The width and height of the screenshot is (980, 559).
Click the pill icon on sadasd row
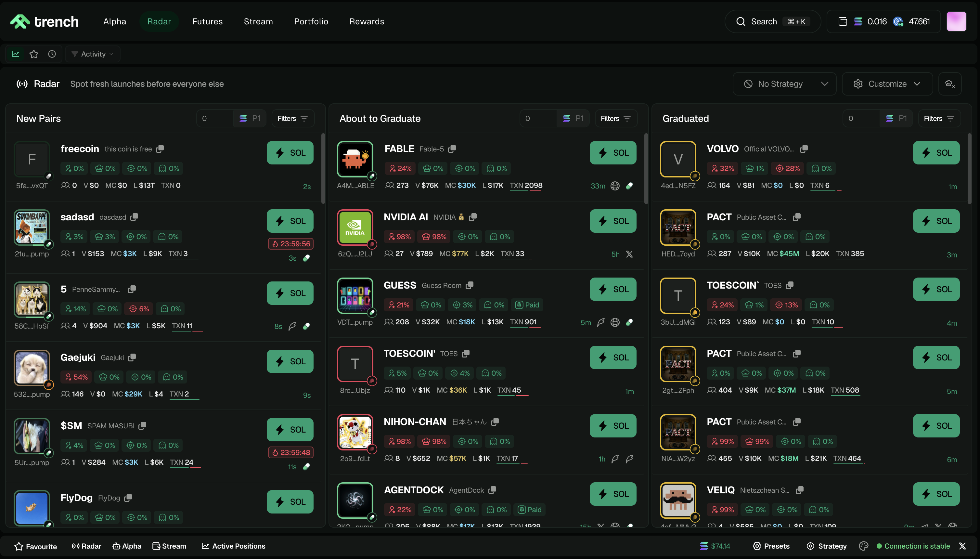tap(306, 258)
